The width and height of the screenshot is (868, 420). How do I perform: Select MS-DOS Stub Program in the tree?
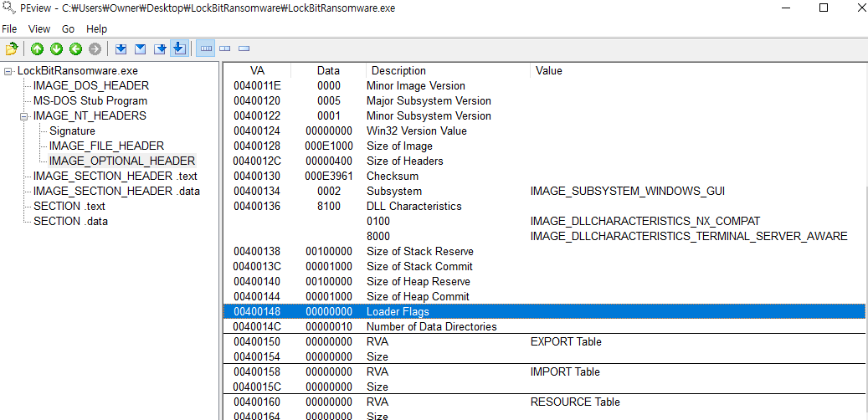(x=90, y=100)
